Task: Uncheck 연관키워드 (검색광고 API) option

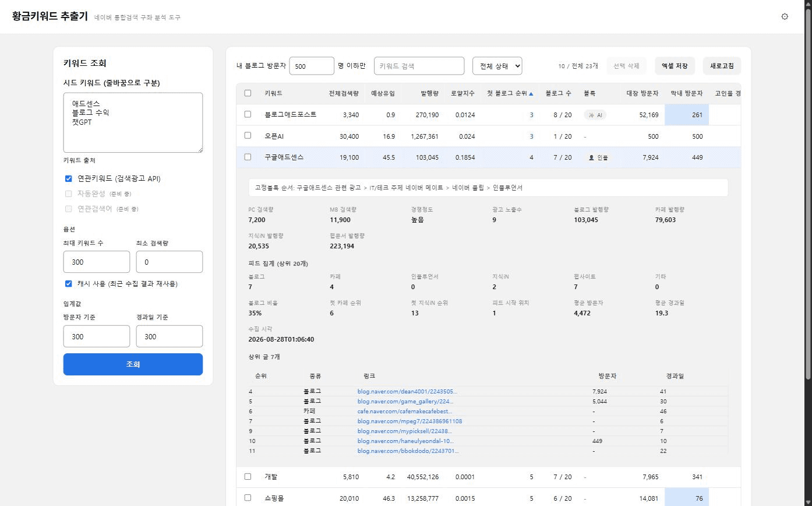Action: coord(68,178)
